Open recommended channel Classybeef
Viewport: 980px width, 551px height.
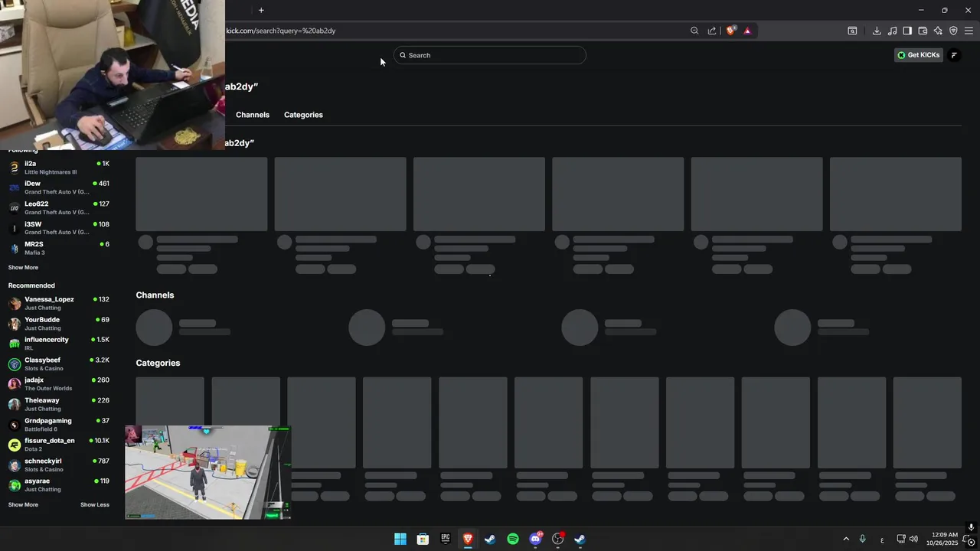[59, 364]
